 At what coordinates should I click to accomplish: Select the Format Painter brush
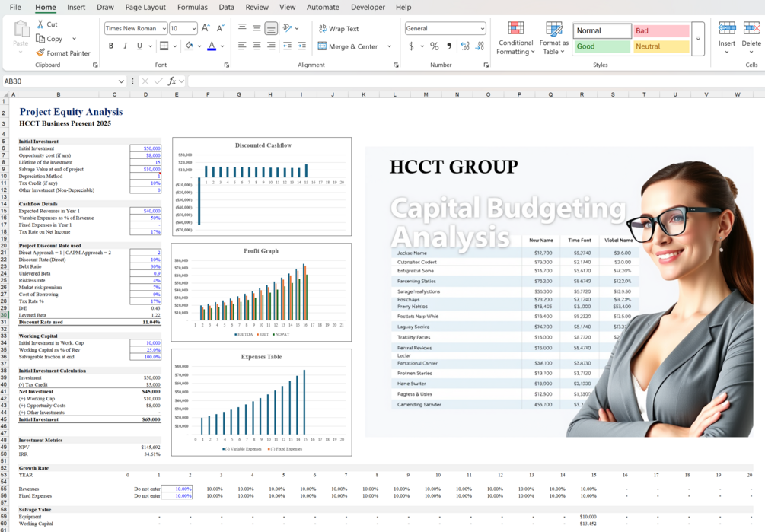(40, 53)
